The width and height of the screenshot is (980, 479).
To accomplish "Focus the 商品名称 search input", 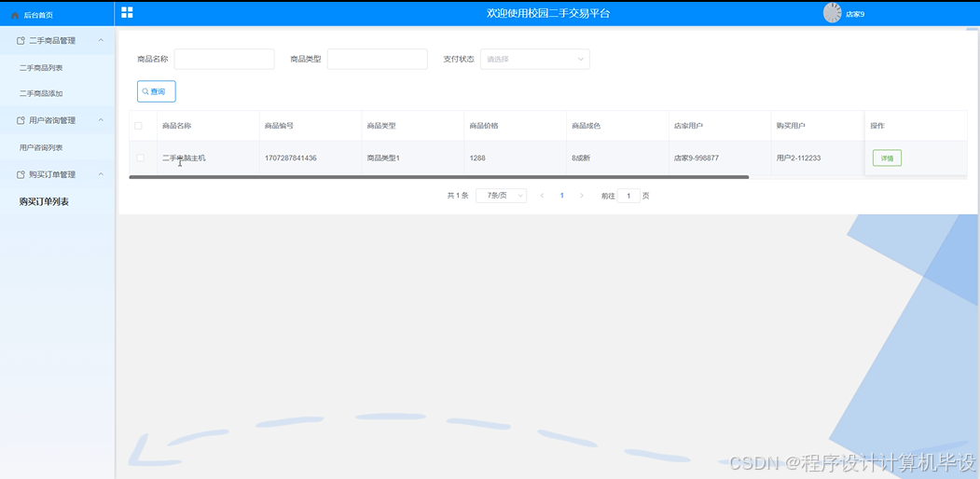I will pyautogui.click(x=225, y=60).
